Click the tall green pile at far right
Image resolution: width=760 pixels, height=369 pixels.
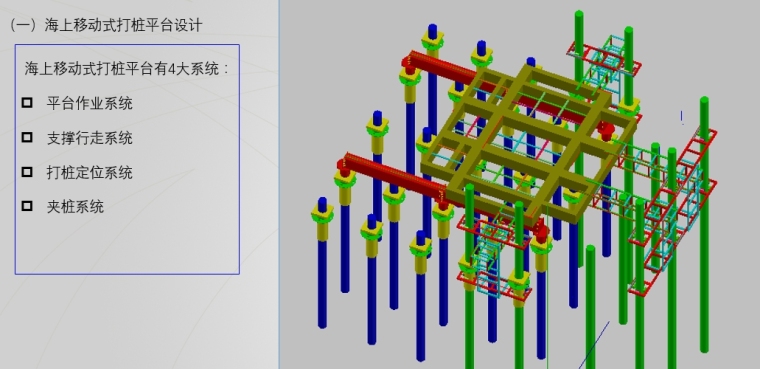704,223
